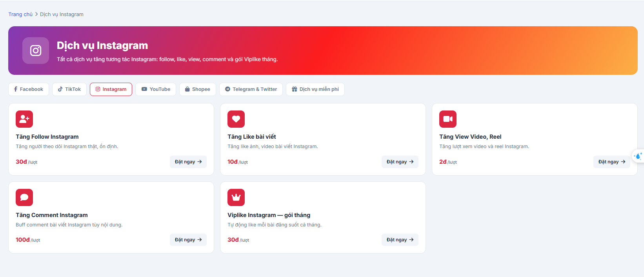Click the Instagram logo in the banner
The height and width of the screenshot is (277, 644).
tap(36, 51)
